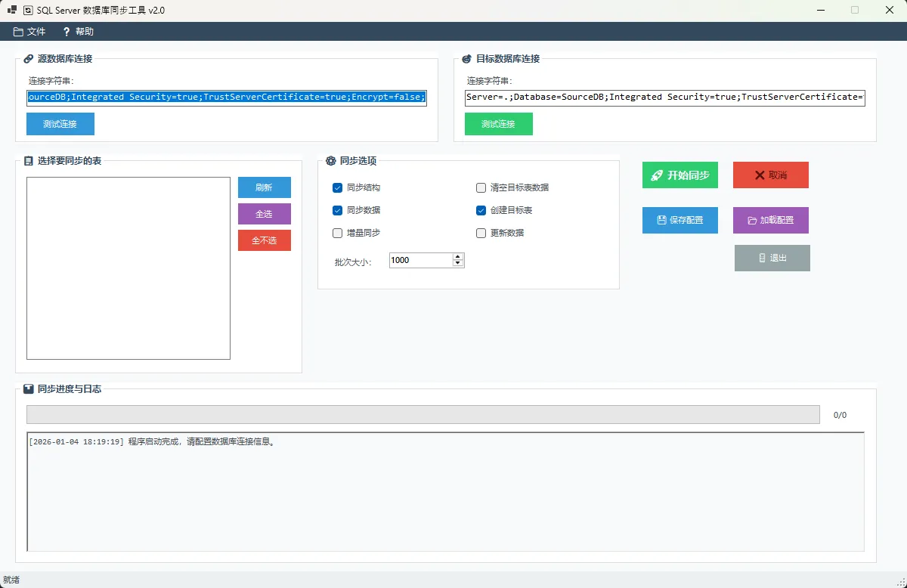Click the gear icon beside 同步选项
Image resolution: width=907 pixels, height=588 pixels.
coord(330,161)
